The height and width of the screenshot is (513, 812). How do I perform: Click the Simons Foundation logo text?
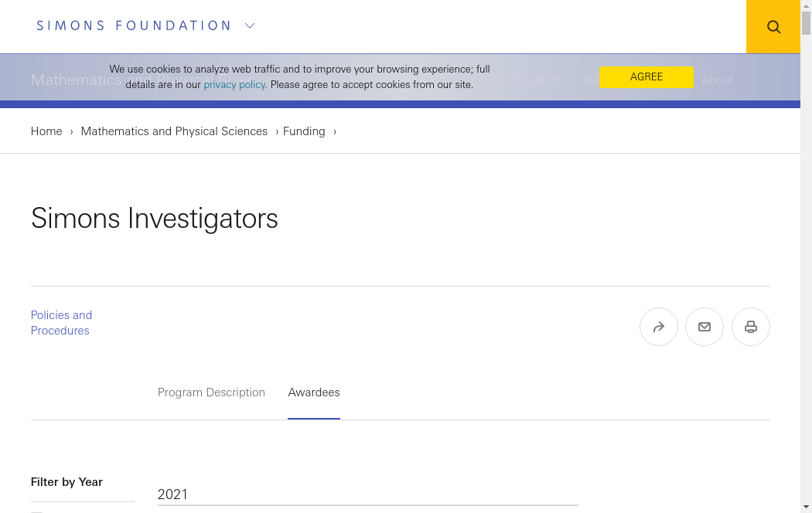pos(134,25)
